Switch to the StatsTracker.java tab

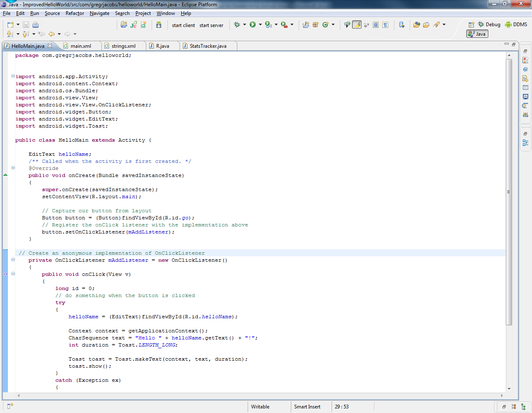click(x=208, y=46)
